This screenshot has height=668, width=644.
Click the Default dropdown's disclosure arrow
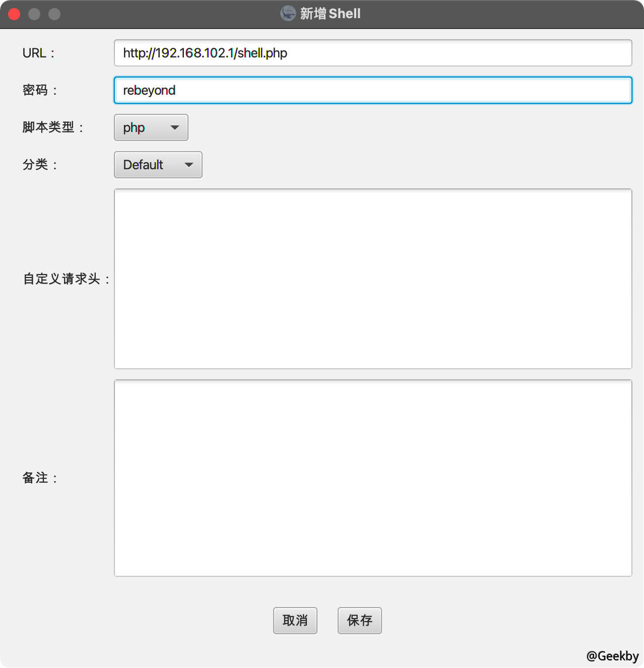tap(189, 165)
